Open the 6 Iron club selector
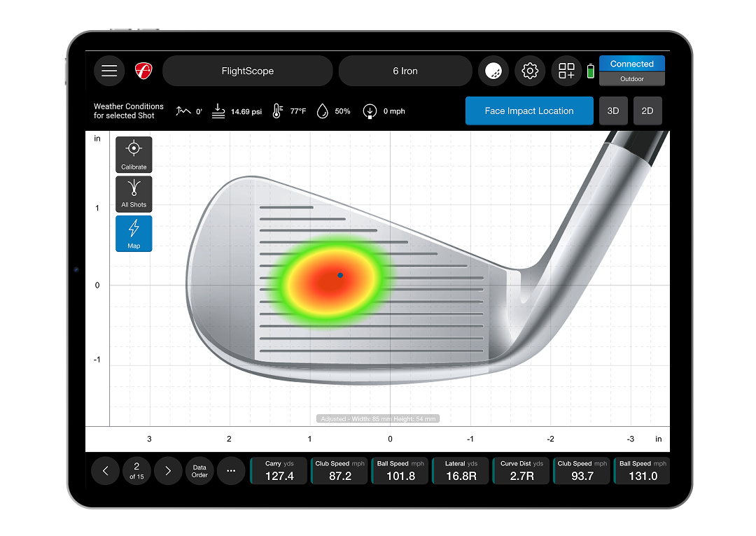 pos(405,71)
